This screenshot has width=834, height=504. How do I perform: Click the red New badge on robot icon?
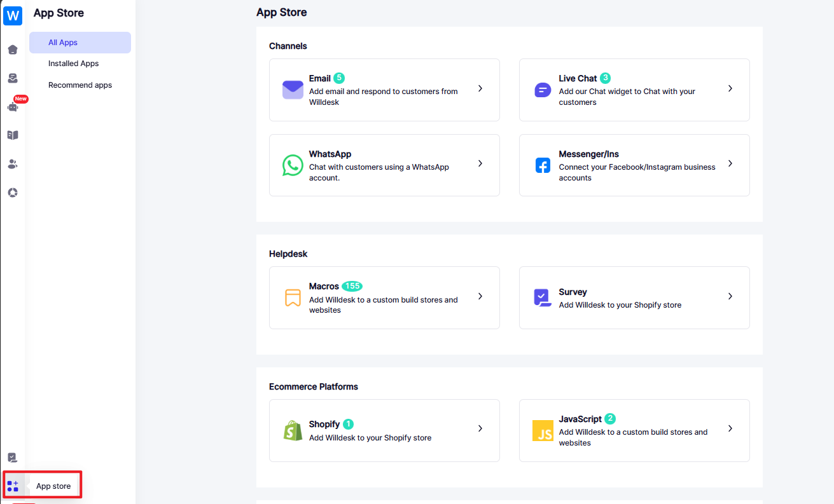[x=21, y=99]
